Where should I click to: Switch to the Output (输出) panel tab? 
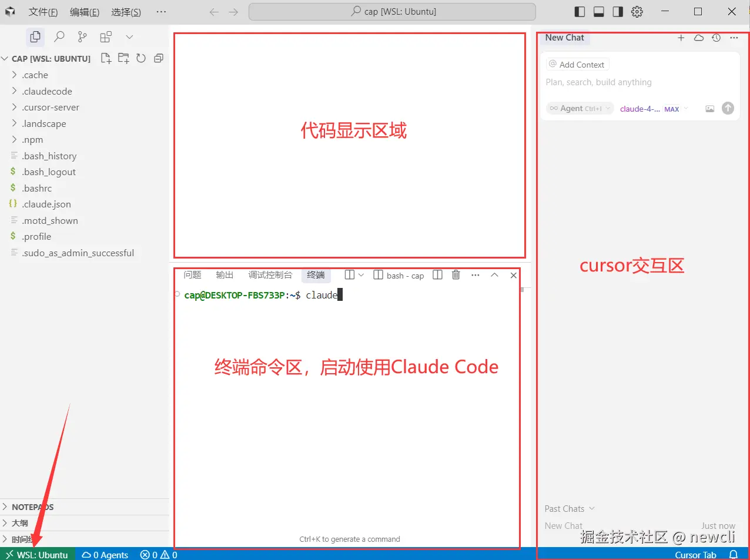[225, 275]
